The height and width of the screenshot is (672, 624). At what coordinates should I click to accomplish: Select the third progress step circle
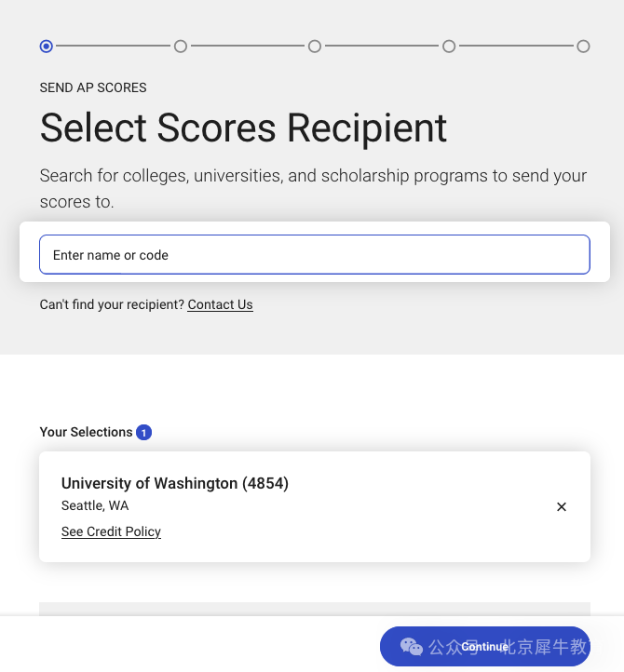(315, 46)
